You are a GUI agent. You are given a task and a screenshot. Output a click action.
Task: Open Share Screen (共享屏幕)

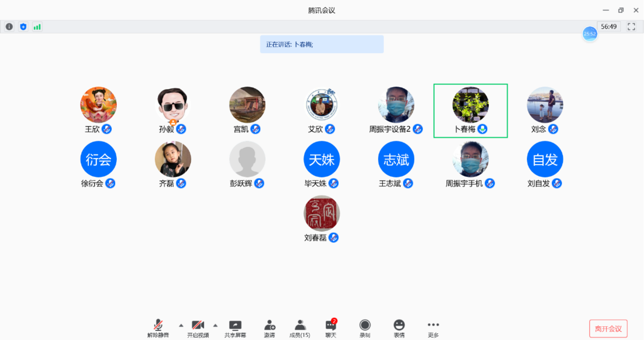tap(235, 328)
